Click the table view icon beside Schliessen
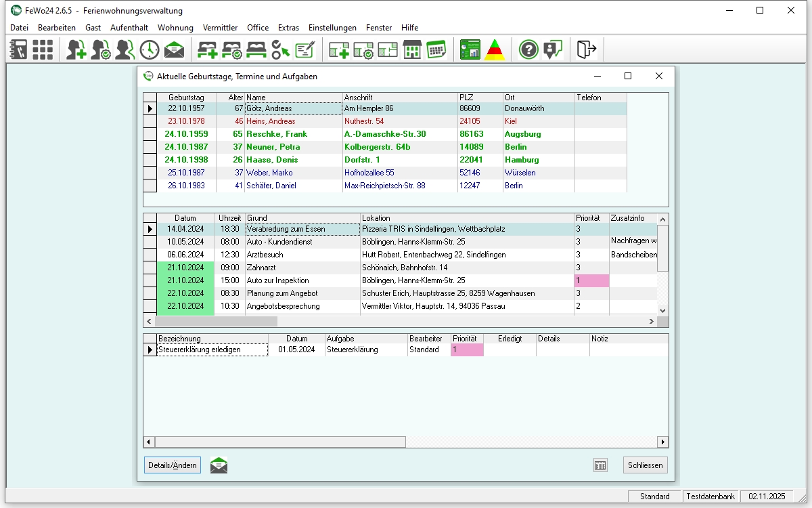This screenshot has width=812, height=508. [x=600, y=465]
